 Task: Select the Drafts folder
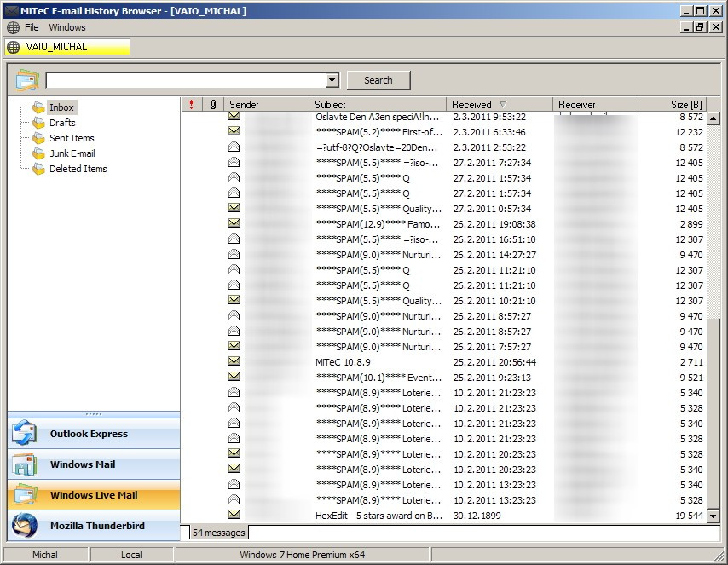pyautogui.click(x=62, y=123)
